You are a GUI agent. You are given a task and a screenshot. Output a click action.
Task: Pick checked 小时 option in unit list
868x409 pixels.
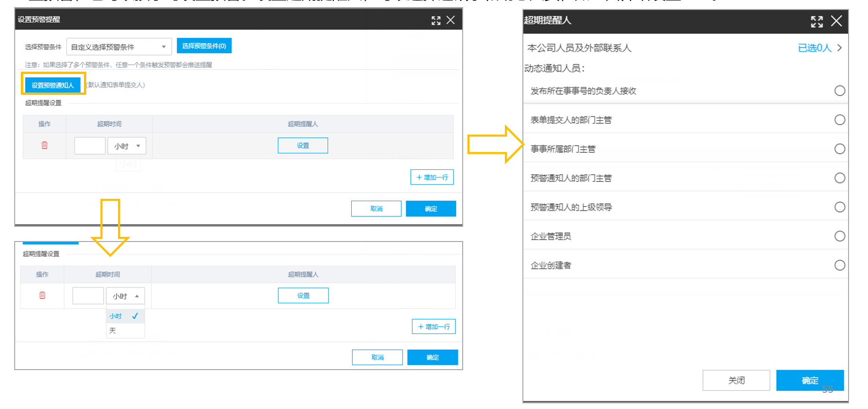[x=125, y=316]
